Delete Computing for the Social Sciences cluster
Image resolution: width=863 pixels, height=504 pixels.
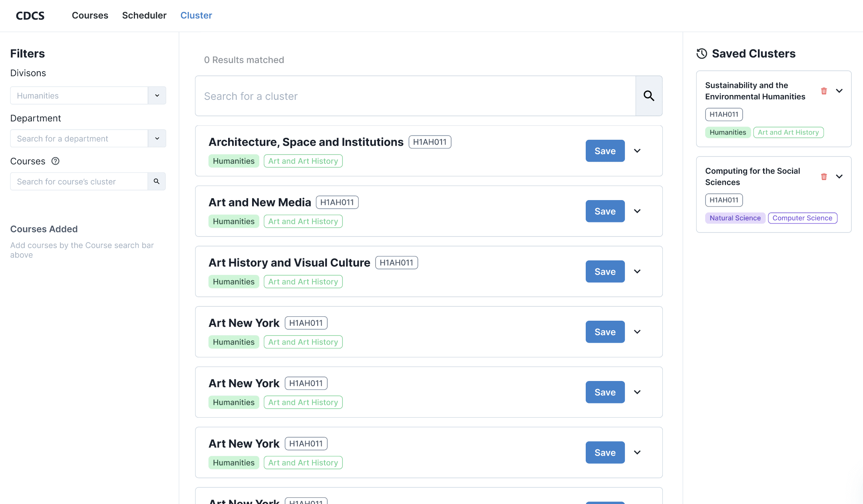(x=824, y=177)
